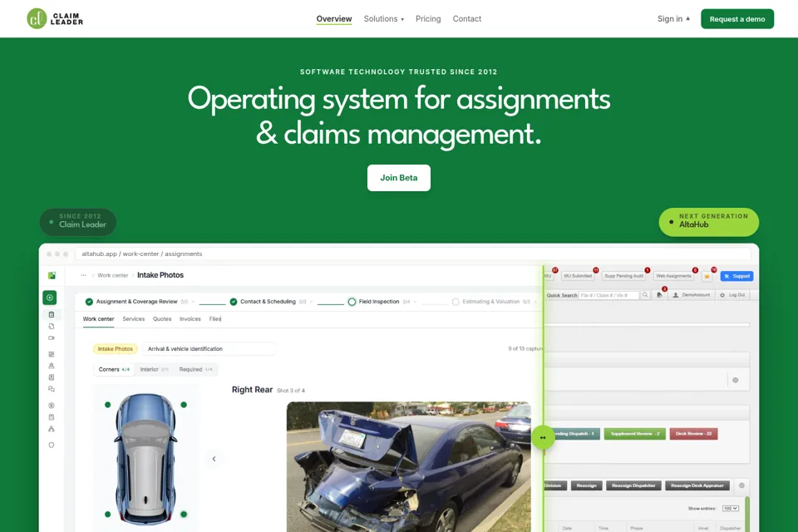Open the clipboard assignments sidebar icon
The image size is (798, 532).
[52, 314]
